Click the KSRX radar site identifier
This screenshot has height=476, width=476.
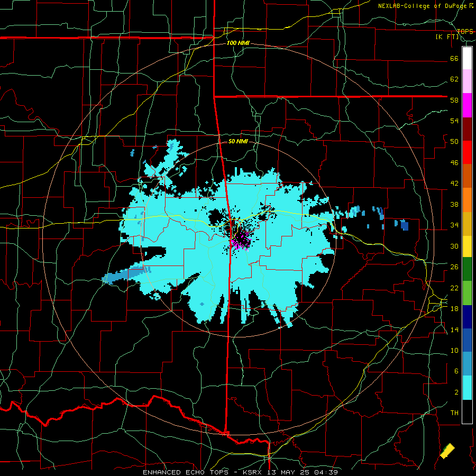click(253, 472)
